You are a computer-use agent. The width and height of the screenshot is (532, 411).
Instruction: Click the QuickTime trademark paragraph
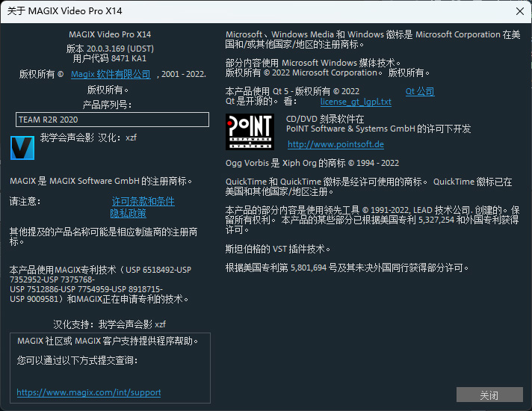369,187
